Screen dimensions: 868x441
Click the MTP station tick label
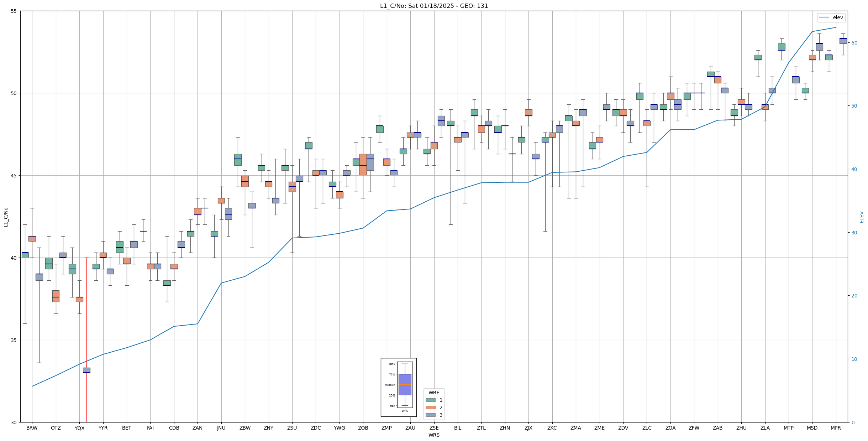788,428
